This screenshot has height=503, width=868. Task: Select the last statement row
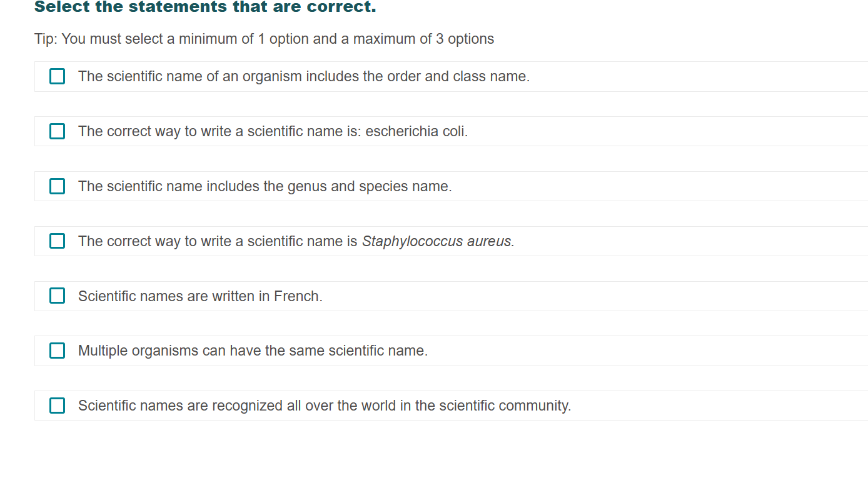(324, 406)
